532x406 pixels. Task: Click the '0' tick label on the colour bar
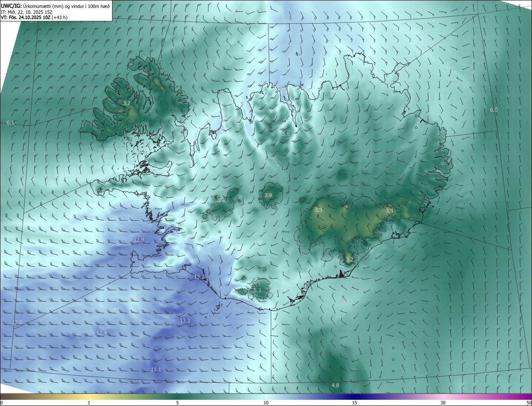pyautogui.click(x=2, y=403)
